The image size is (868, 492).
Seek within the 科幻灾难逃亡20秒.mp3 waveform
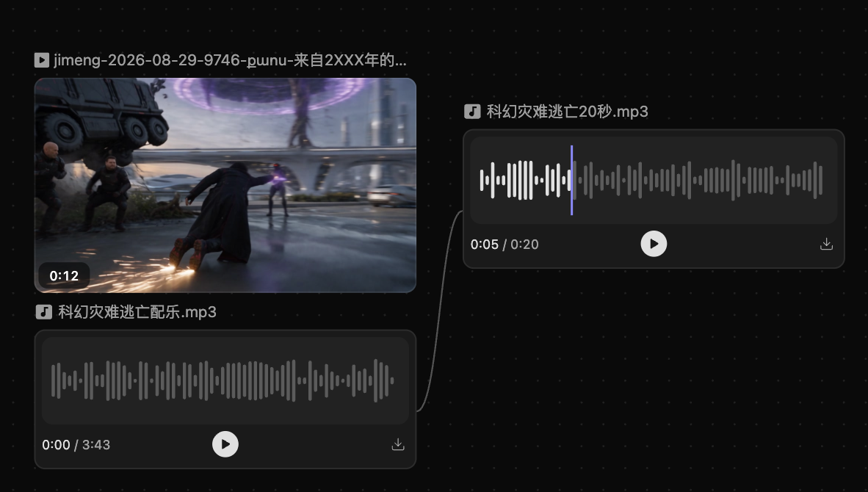click(654, 180)
